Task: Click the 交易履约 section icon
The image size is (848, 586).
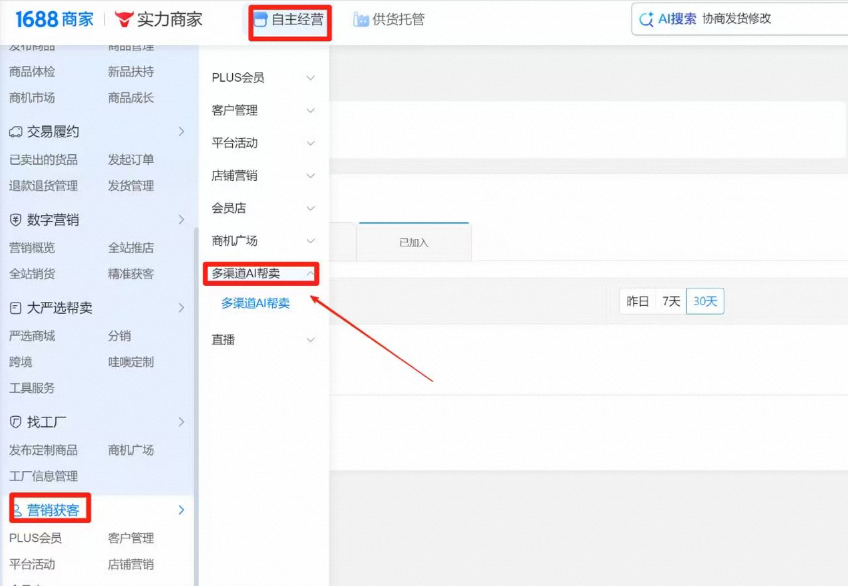Action: (16, 132)
